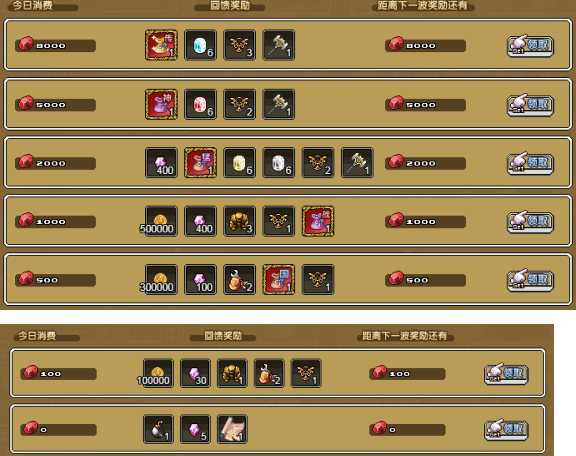Claim the 8000 ruby tier reward
This screenshot has width=576, height=456.
tap(530, 46)
